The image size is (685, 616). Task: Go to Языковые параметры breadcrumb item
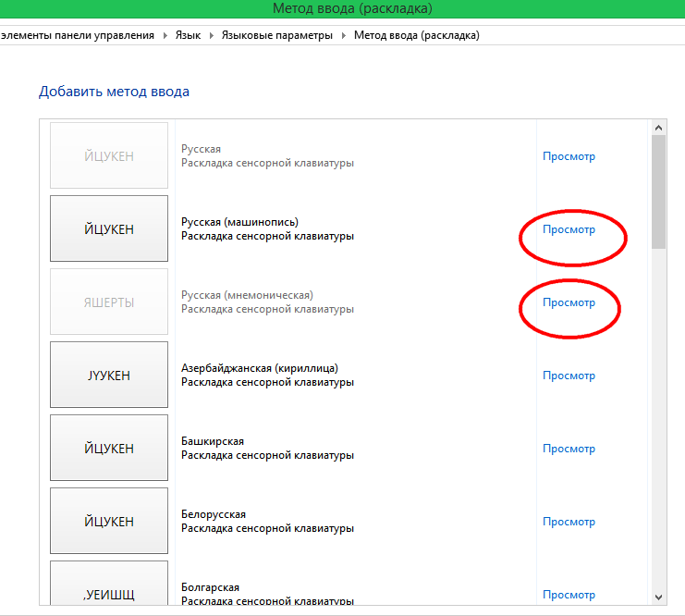[275, 35]
